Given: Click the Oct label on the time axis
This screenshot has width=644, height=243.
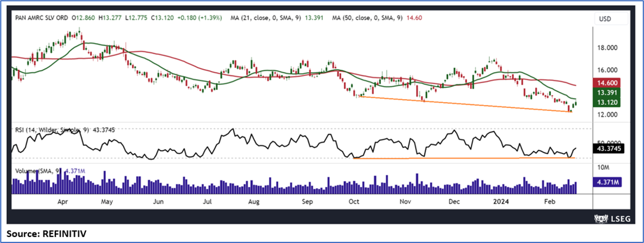Looking at the screenshot, I should pyautogui.click(x=354, y=202).
